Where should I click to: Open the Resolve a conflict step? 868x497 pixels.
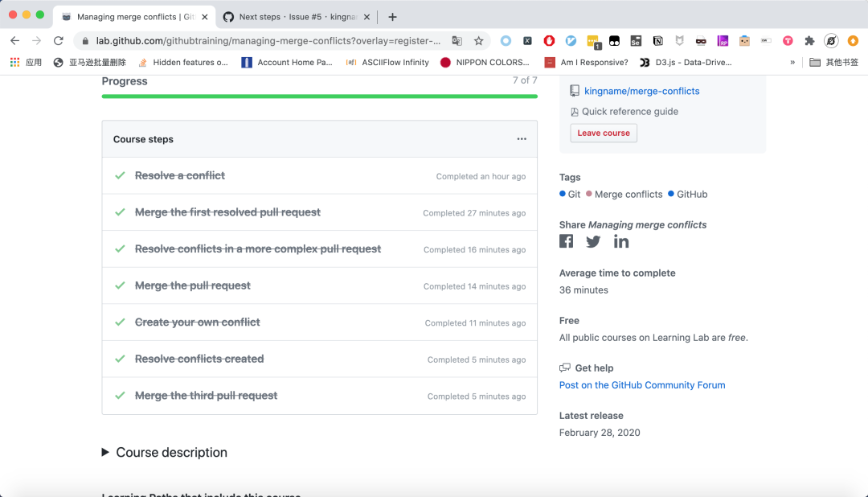pos(179,175)
